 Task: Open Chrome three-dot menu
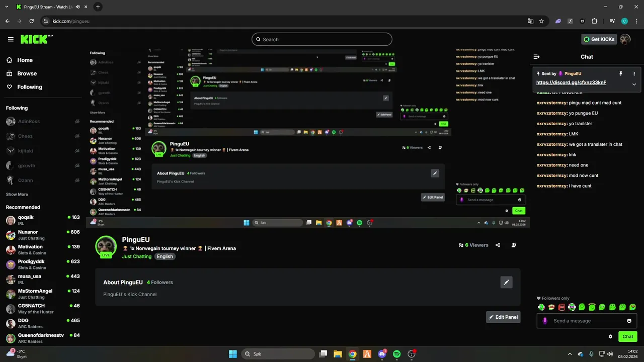636,21
